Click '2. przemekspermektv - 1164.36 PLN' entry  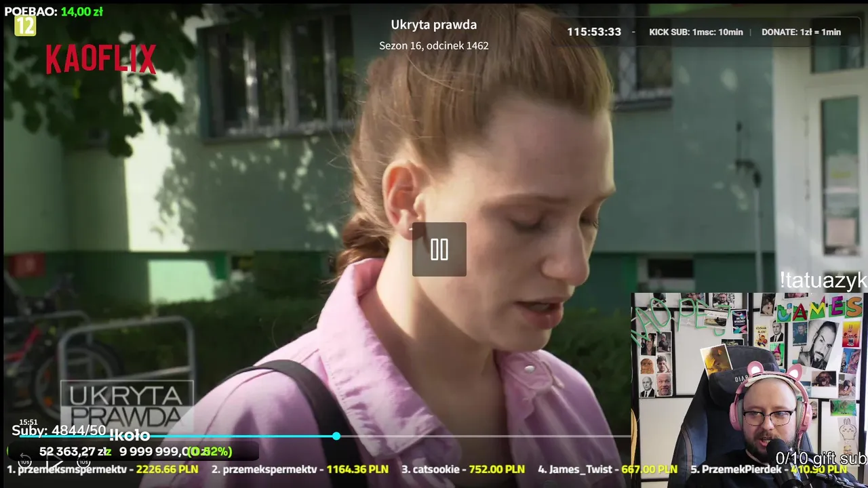[300, 469]
